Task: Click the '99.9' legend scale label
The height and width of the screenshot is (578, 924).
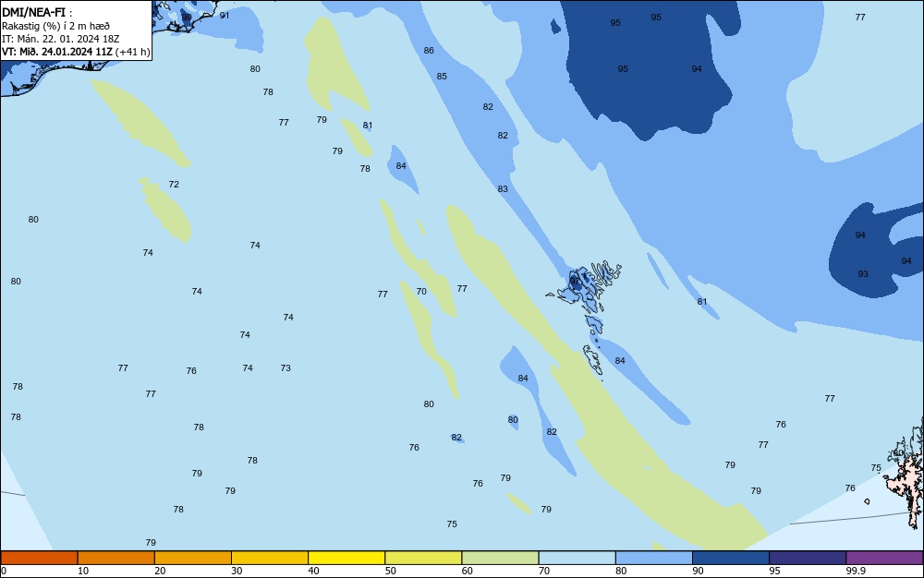Action: pos(856,571)
